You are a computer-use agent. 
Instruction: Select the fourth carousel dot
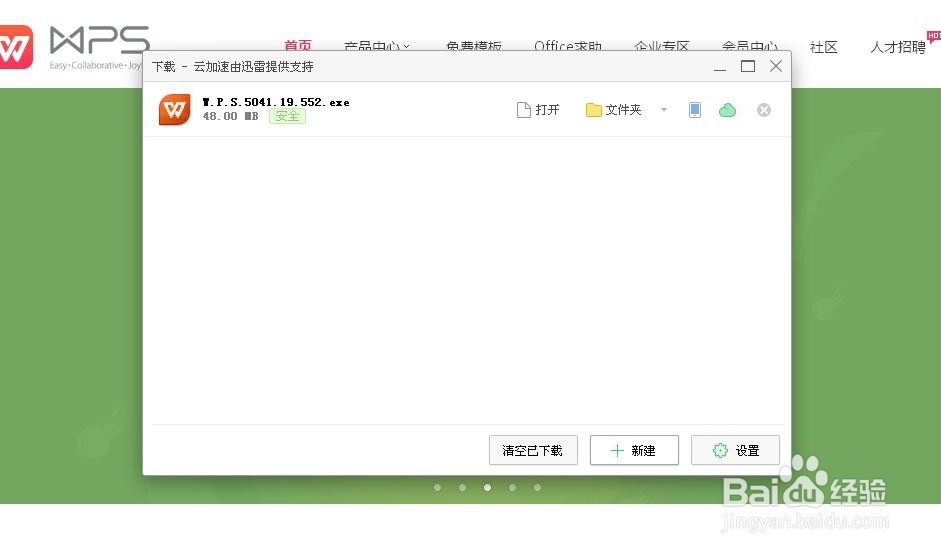coord(512,487)
